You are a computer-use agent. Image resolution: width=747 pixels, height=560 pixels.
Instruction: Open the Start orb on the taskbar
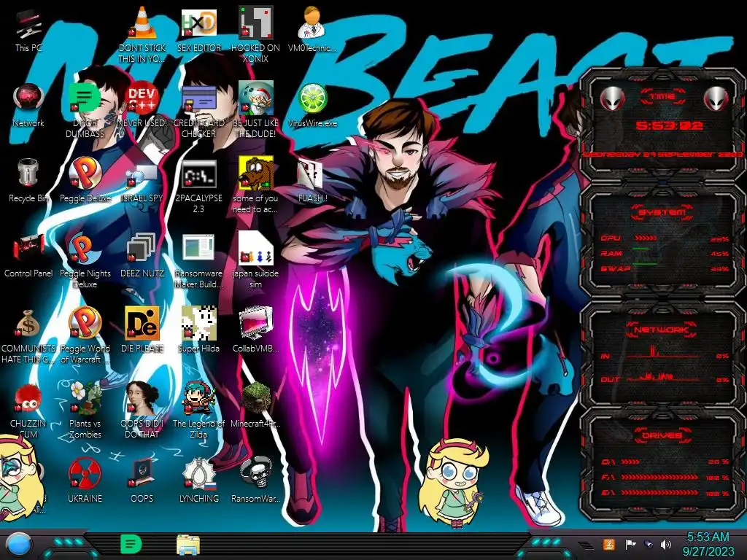pyautogui.click(x=18, y=544)
